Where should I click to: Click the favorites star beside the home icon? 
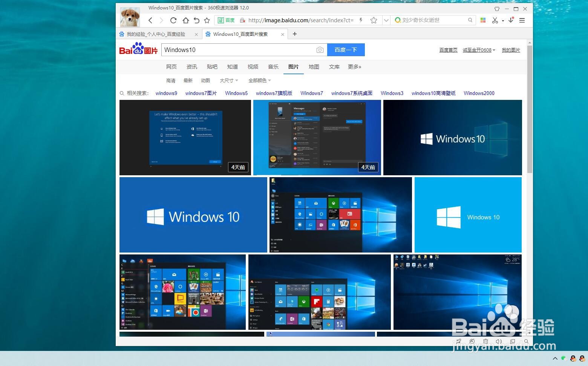coord(207,20)
